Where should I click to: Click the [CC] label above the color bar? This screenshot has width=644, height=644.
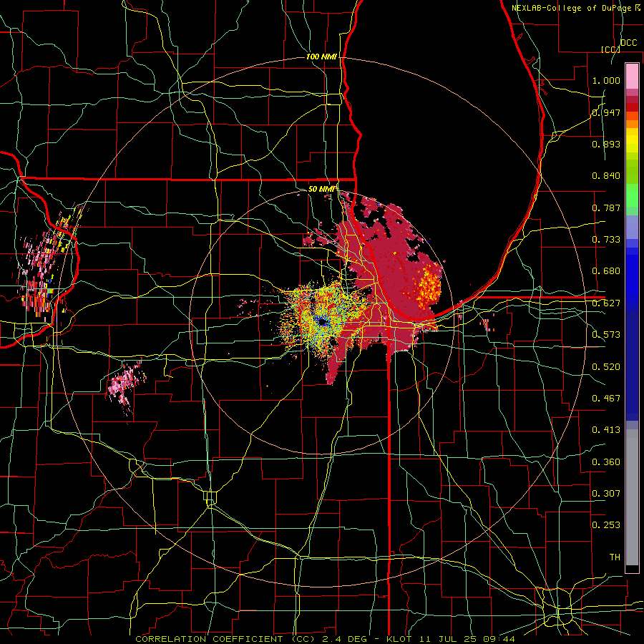(x=610, y=49)
